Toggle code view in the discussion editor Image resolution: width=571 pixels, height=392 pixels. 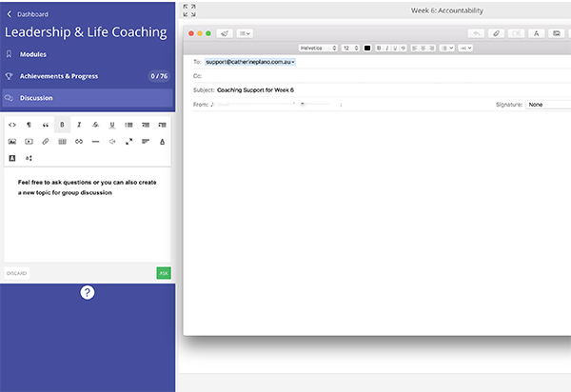(x=12, y=125)
